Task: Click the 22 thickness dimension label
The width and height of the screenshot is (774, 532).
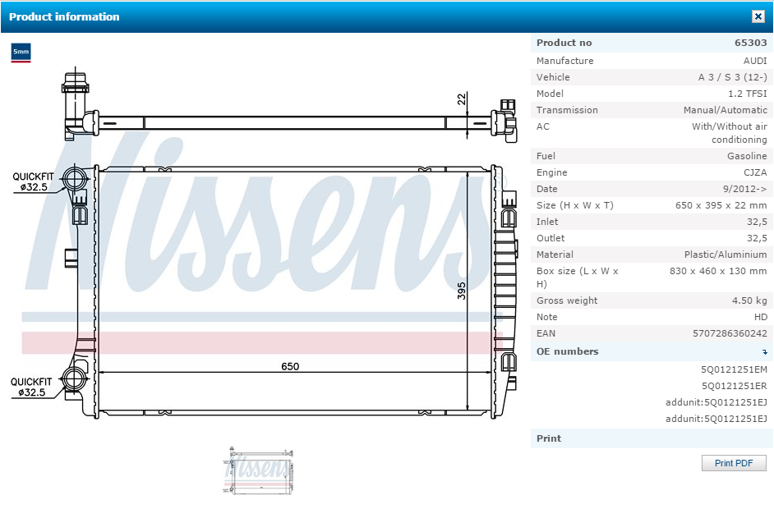Action: (x=461, y=99)
